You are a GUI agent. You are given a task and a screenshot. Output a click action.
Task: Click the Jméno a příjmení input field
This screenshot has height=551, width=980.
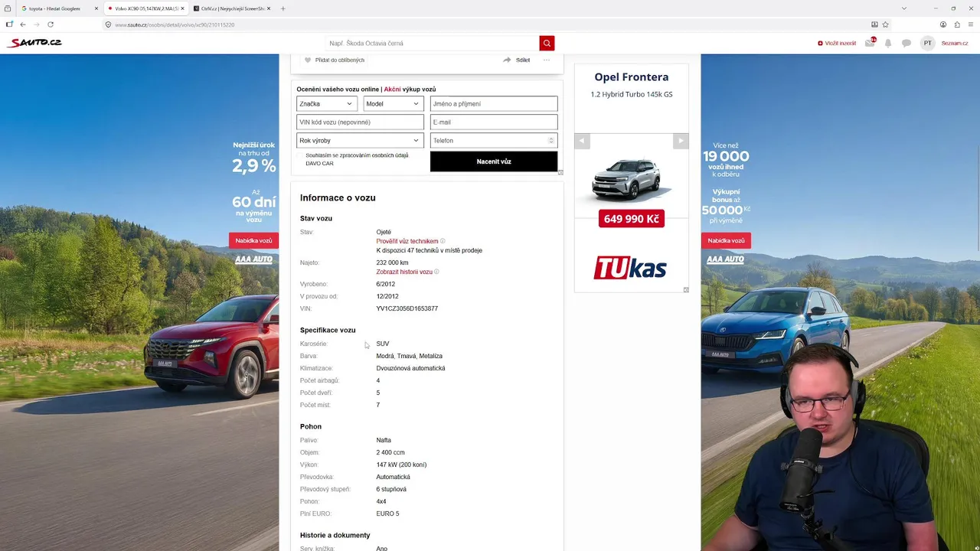click(x=494, y=104)
